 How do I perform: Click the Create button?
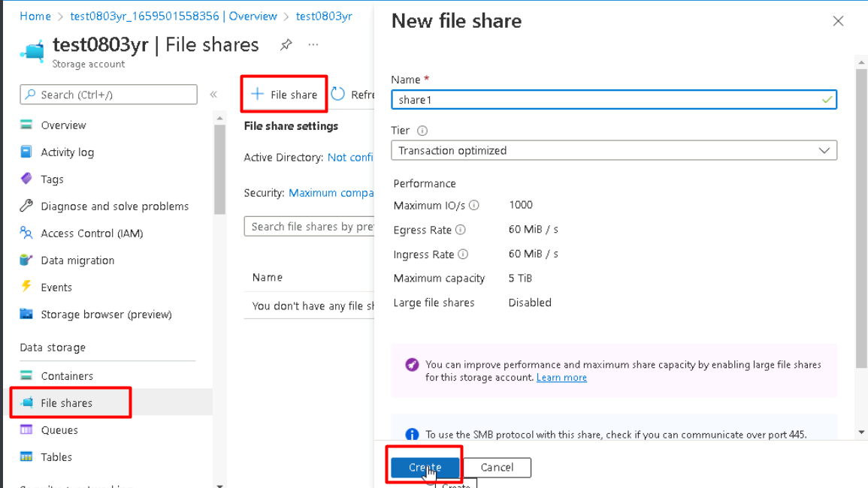[x=425, y=468]
